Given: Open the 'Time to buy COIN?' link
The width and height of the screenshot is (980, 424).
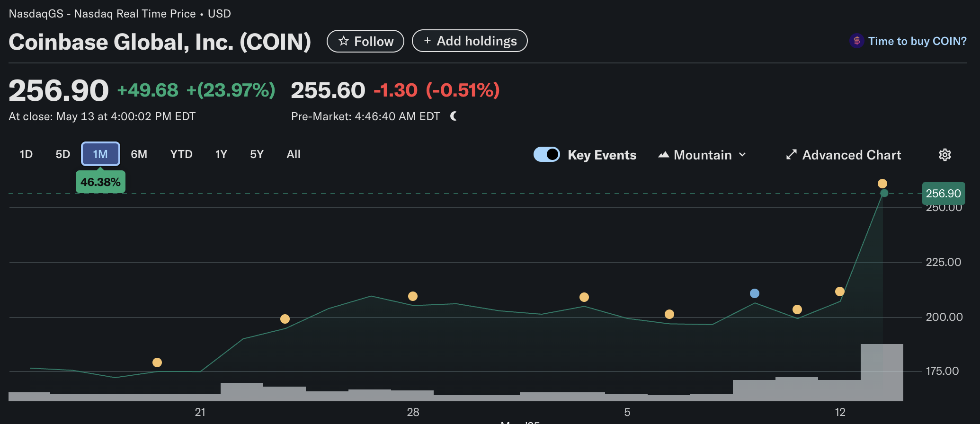Looking at the screenshot, I should (917, 41).
